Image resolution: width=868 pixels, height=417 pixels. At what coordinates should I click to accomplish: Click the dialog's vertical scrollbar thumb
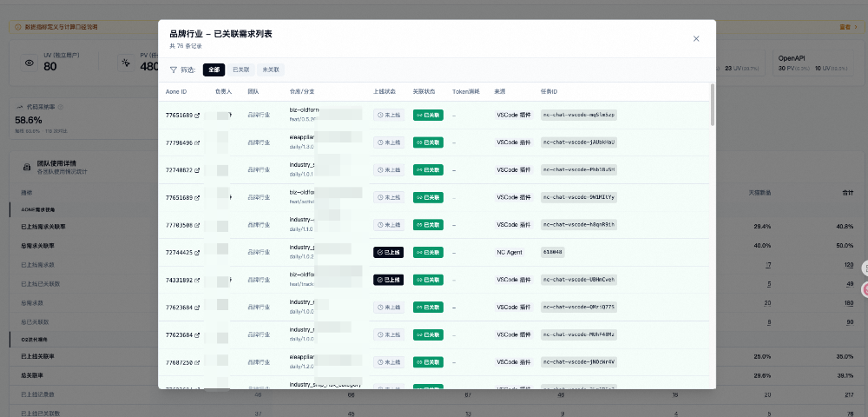point(713,104)
